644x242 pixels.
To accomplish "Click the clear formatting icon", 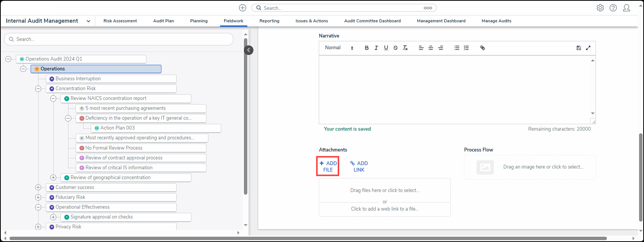I will [405, 48].
